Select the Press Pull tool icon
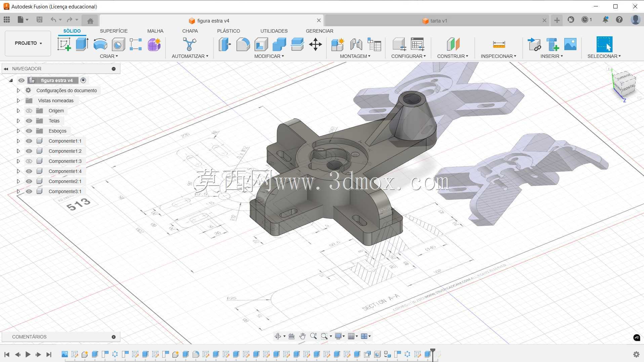Screen dimensions: 644x362 [x=225, y=44]
